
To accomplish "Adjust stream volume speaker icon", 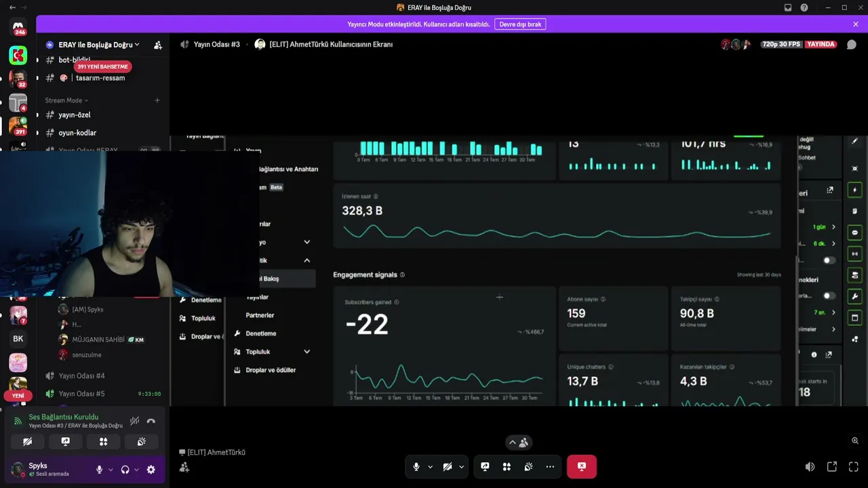I will tap(810, 467).
